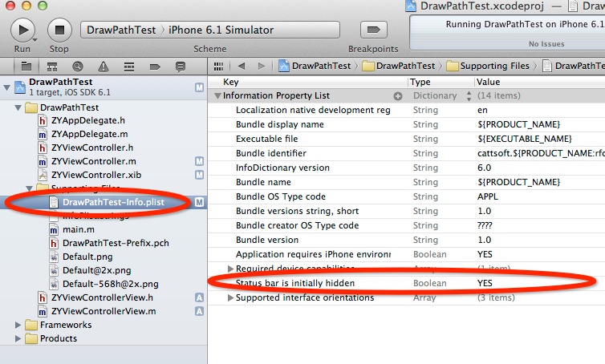
Task: Show the Project navigator
Action: [26, 67]
